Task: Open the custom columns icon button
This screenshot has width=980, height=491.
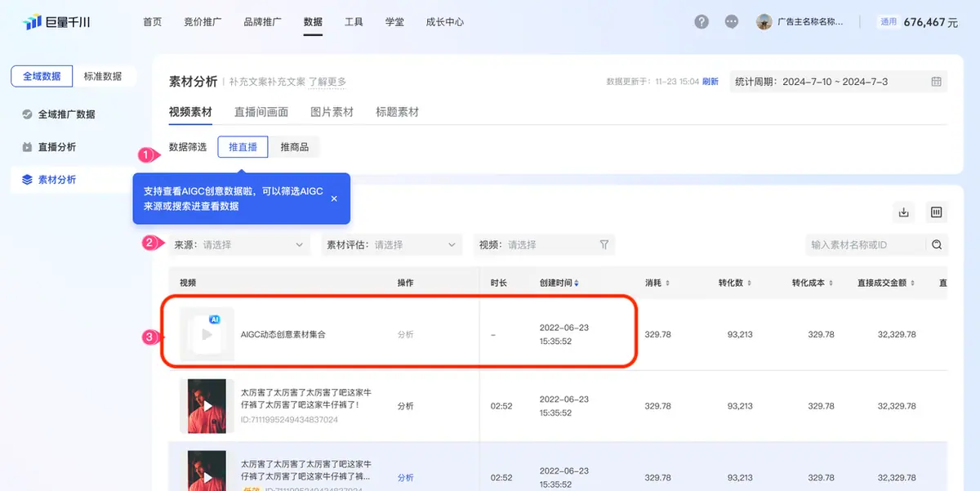Action: pyautogui.click(x=937, y=212)
